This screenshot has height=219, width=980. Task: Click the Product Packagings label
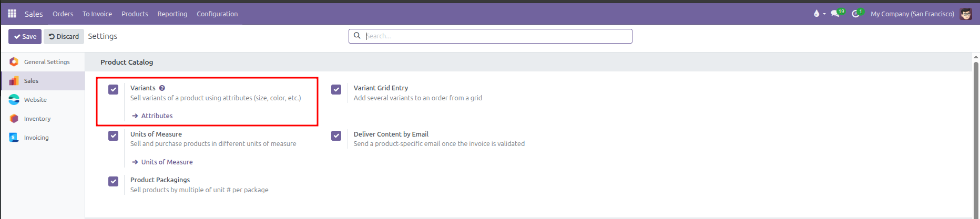(x=160, y=180)
